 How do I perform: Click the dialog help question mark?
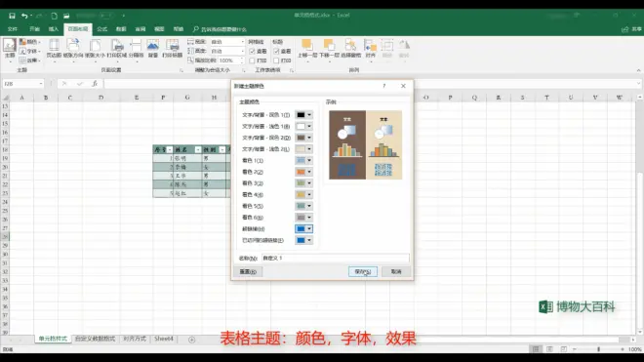[384, 86]
